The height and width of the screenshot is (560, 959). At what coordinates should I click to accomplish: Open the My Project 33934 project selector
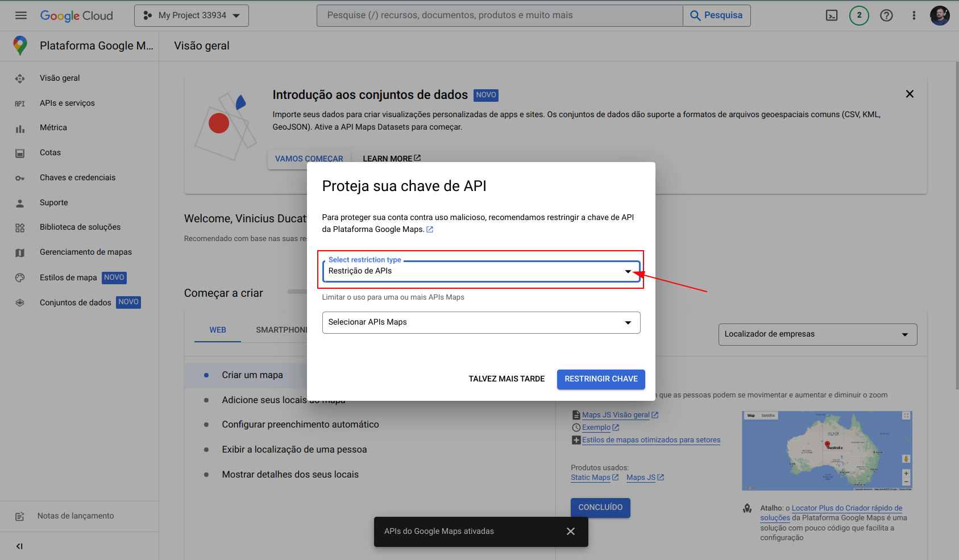click(192, 15)
